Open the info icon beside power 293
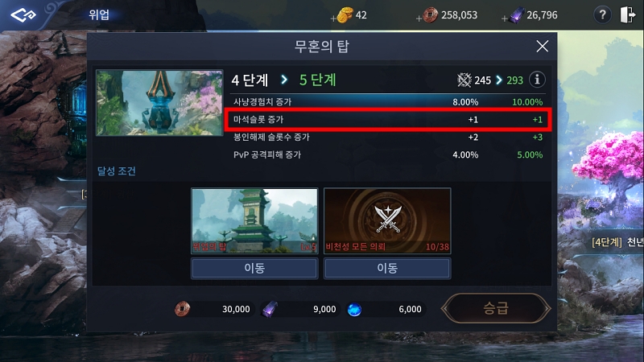The height and width of the screenshot is (362, 644). click(x=537, y=79)
